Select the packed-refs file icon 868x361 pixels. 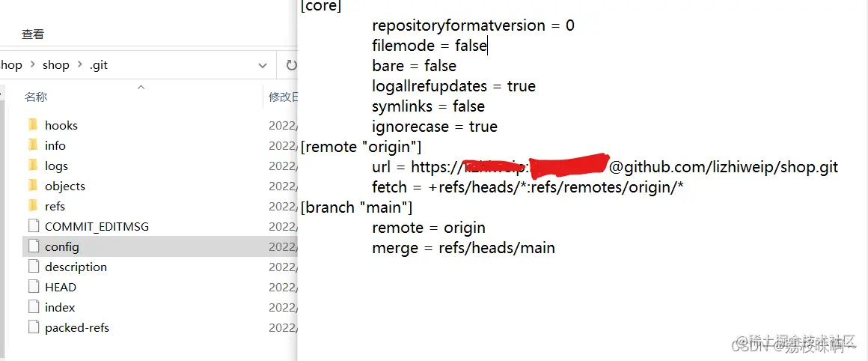coord(34,327)
